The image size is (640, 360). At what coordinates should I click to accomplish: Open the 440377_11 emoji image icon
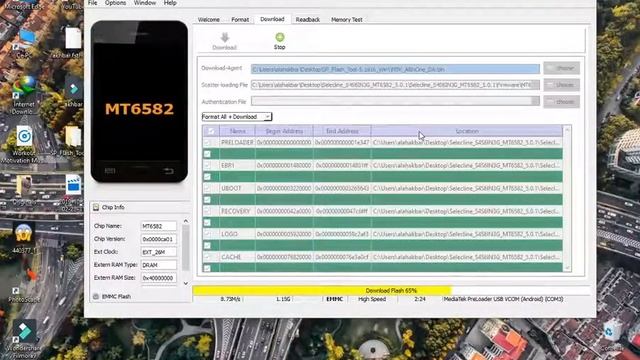(24, 234)
